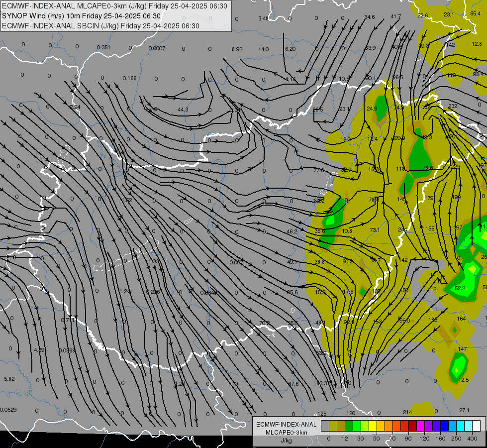
Task: Click the gray swatch in the MLCAPE legend
Action: pos(325,426)
